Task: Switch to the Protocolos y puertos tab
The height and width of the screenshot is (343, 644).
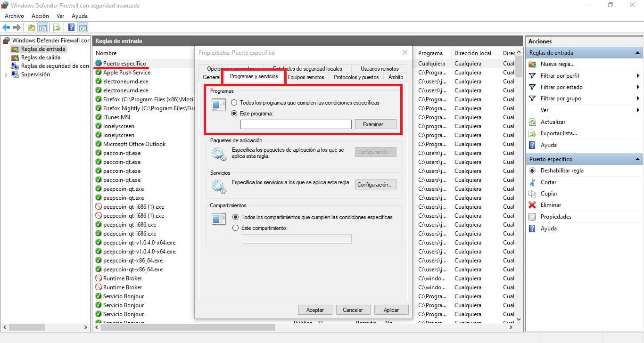Action: click(x=356, y=77)
